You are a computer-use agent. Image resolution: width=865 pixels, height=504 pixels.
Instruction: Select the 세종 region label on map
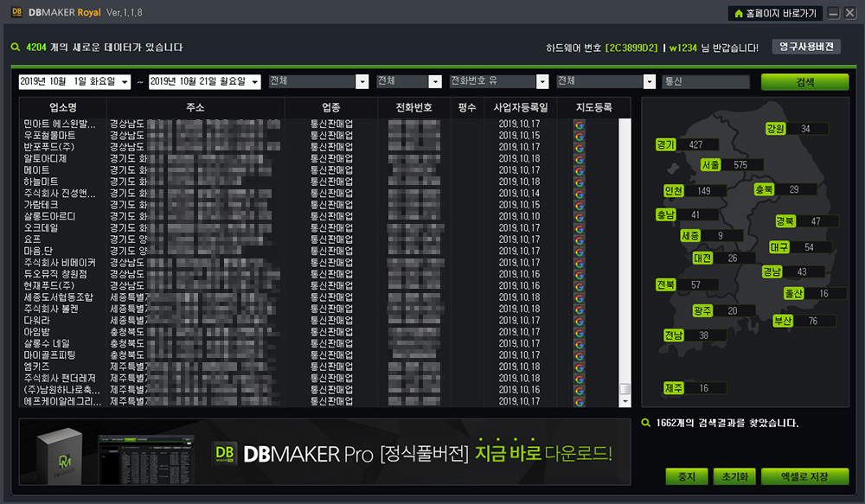[x=690, y=235]
